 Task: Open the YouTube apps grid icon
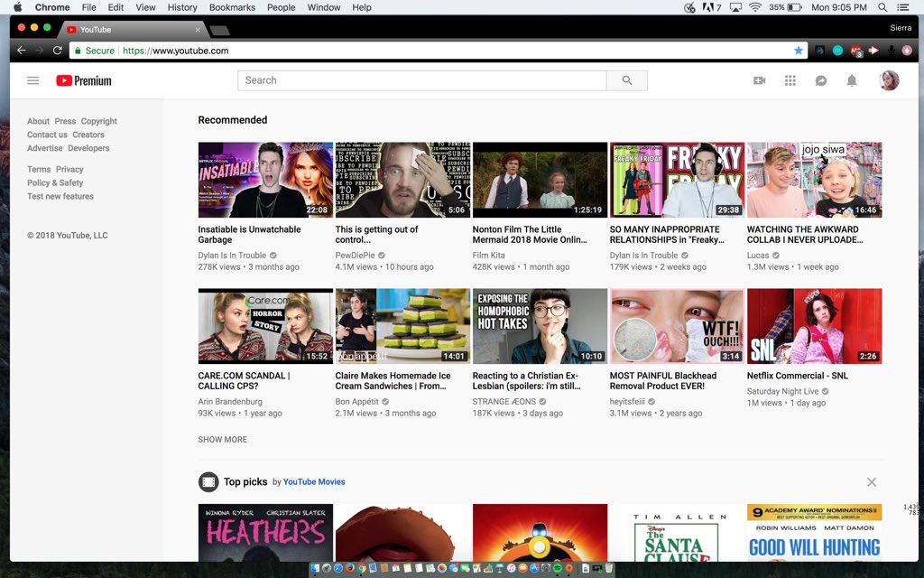(x=790, y=80)
